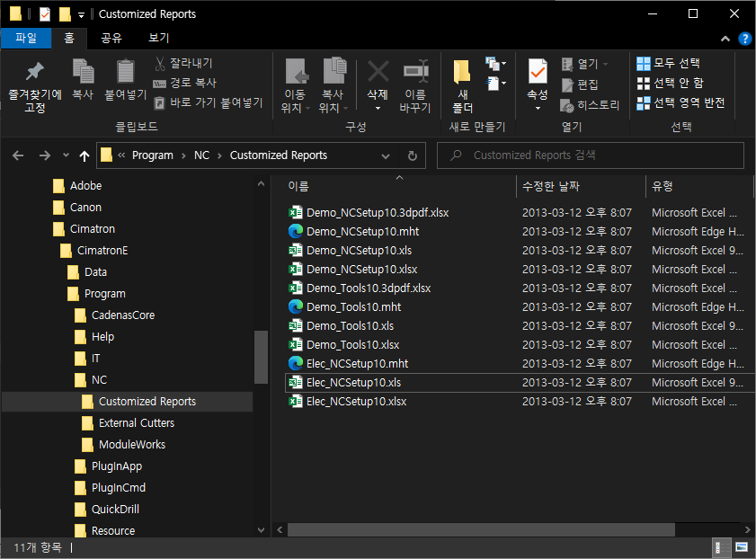
Task: Select file Elec_NCSetup10.mht
Action: tap(357, 364)
